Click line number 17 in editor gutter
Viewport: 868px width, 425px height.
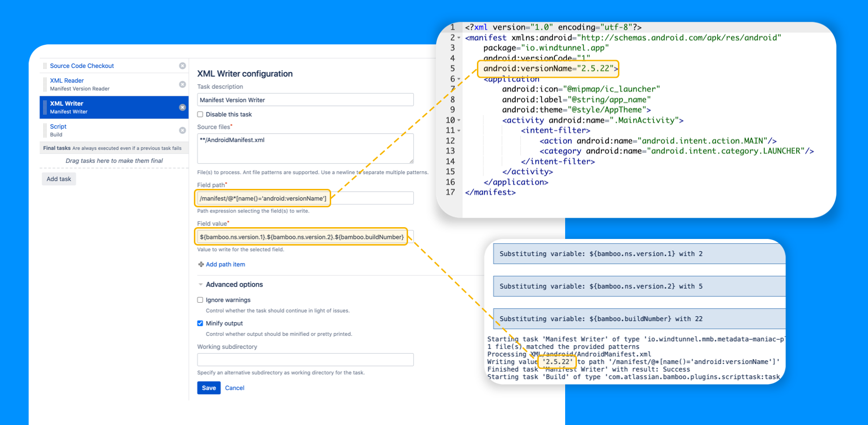tap(450, 192)
